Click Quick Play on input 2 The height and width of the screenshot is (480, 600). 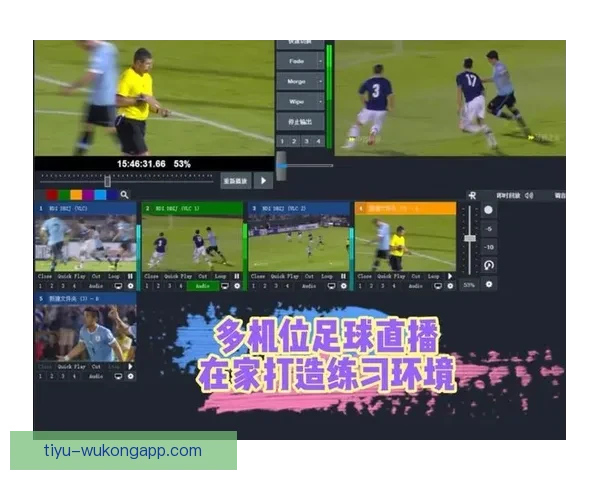point(175,275)
